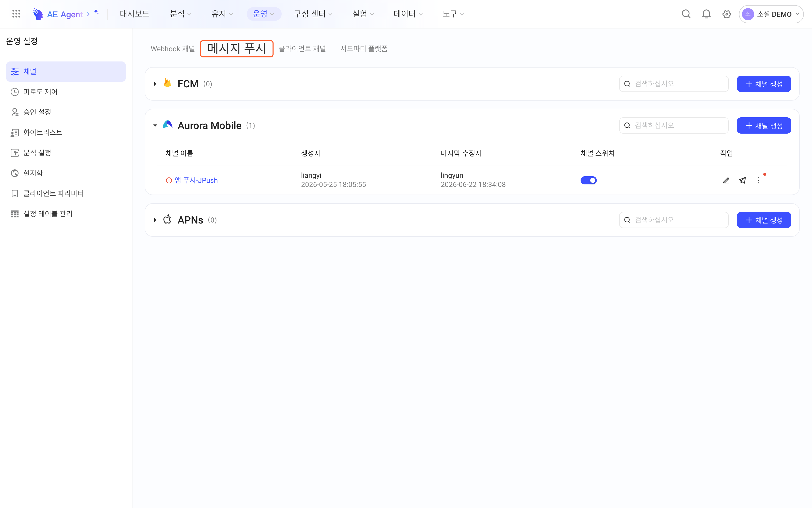Image resolution: width=812 pixels, height=508 pixels.
Task: Open the notifications bell
Action: (x=706, y=14)
